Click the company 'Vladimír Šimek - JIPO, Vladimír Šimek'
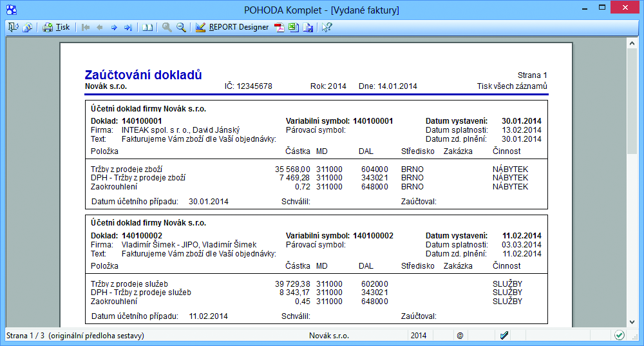This screenshot has width=644, height=346. tap(189, 245)
